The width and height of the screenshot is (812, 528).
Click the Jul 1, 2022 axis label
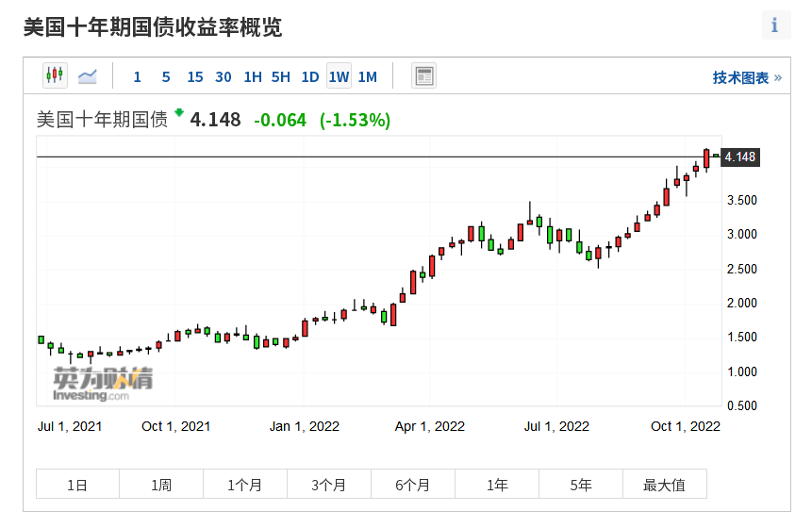tap(556, 426)
